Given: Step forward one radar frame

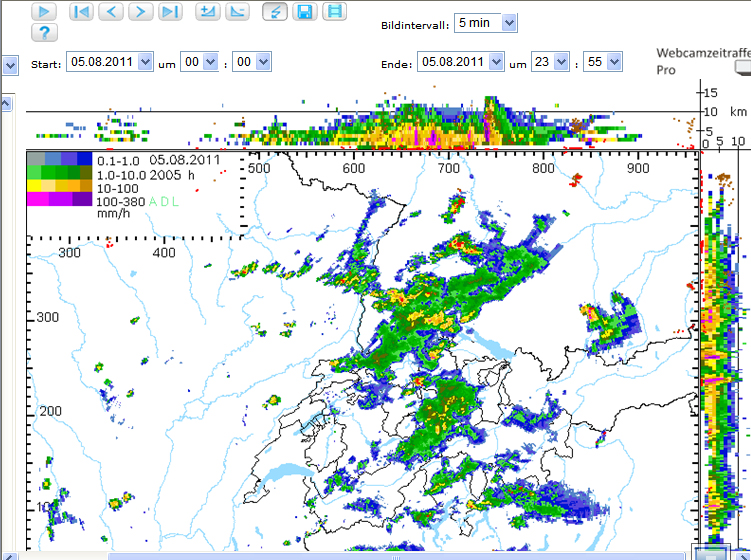Looking at the screenshot, I should (x=141, y=11).
